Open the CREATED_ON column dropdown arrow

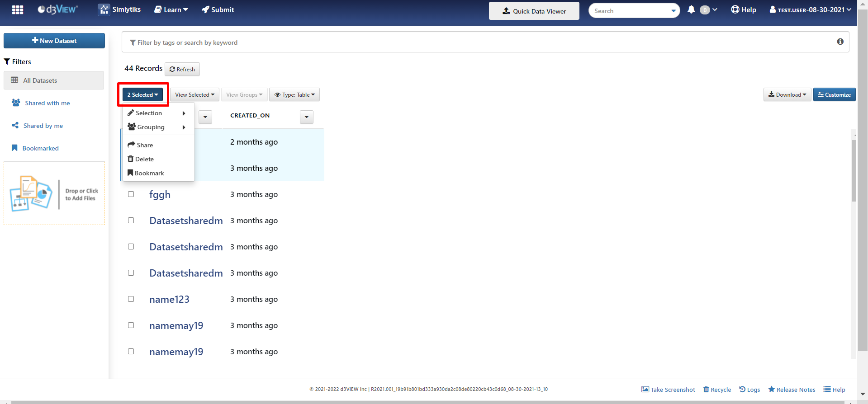point(306,117)
